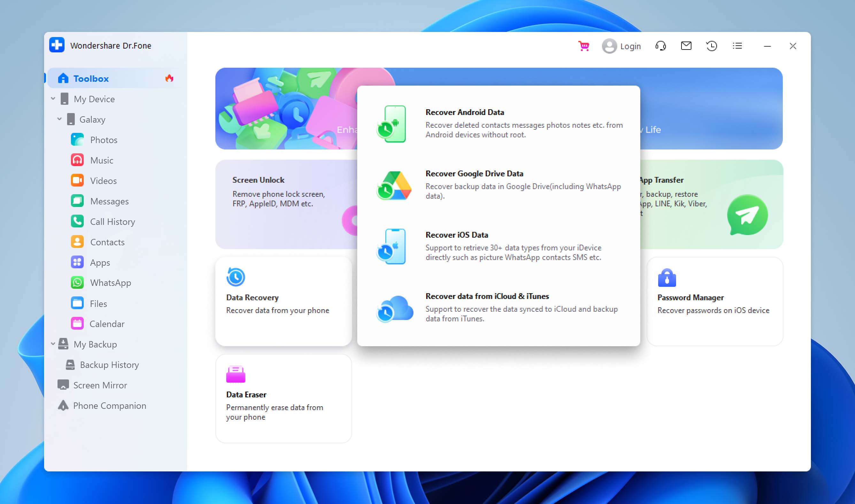This screenshot has width=855, height=504.
Task: Click the Wondershare Dr.Fone logo
Action: pyautogui.click(x=57, y=45)
